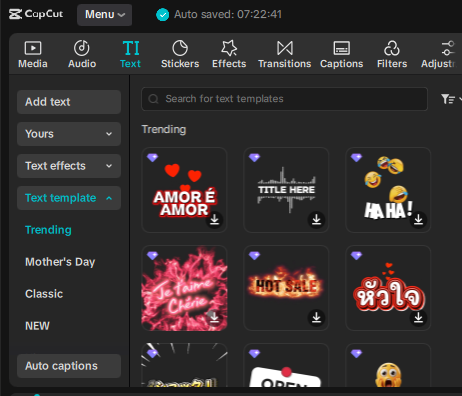Click the Trending section heading
Screen dimensions: 462x396
tap(164, 129)
